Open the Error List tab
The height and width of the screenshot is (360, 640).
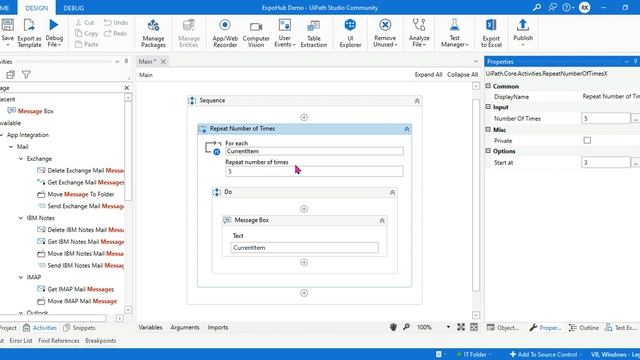click(x=21, y=340)
